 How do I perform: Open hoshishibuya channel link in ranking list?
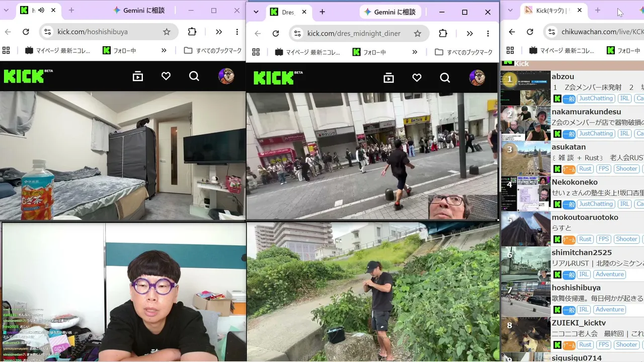pos(576,288)
